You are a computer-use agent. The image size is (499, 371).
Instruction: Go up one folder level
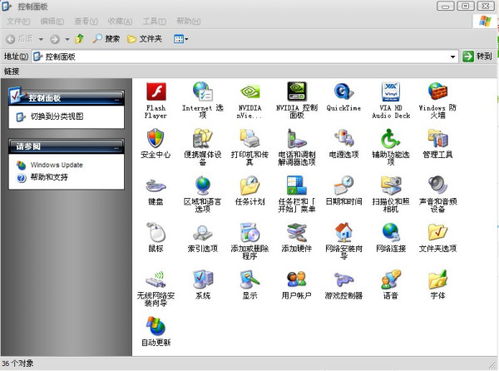[79, 39]
